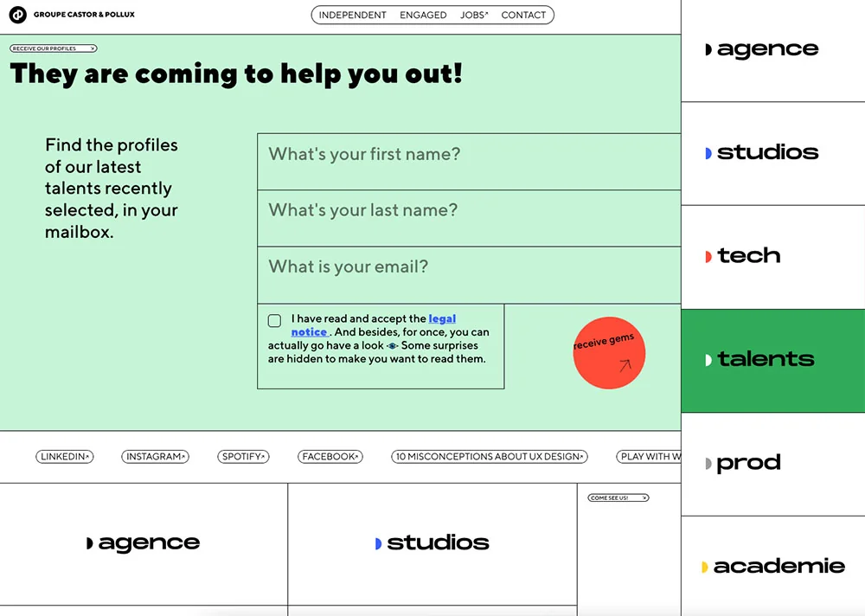Open the LinkedIn link pill

[65, 457]
